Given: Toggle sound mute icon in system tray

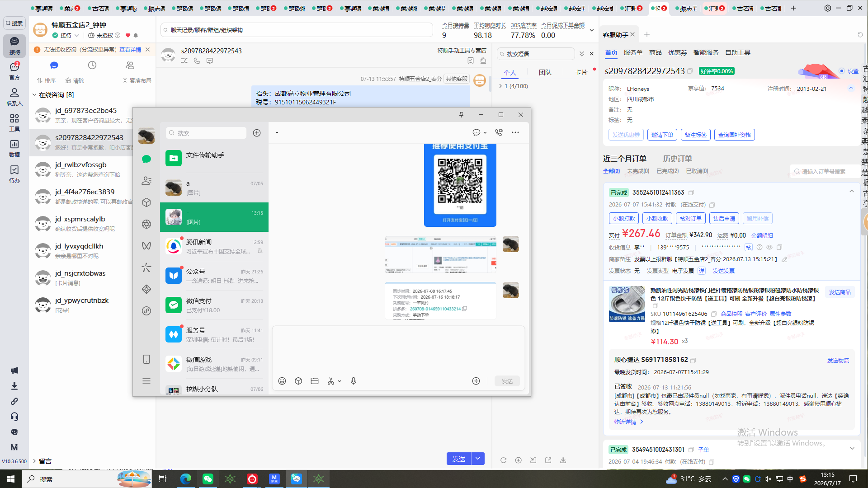Looking at the screenshot, I should tap(768, 479).
